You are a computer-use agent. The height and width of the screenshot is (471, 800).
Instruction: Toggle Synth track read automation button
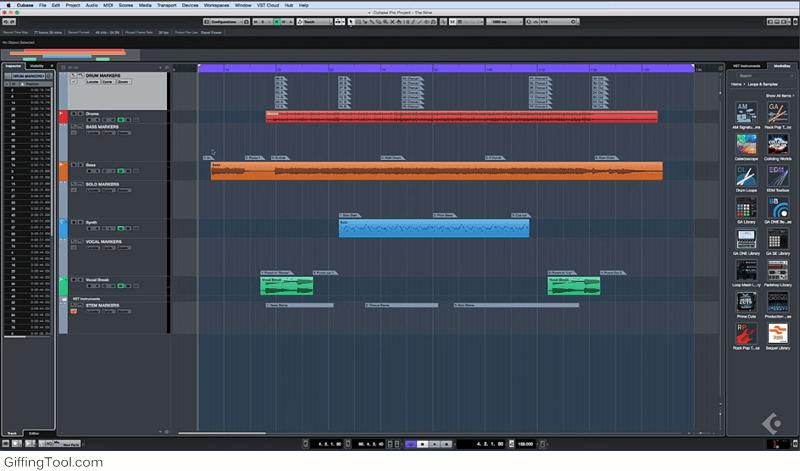coord(121,228)
